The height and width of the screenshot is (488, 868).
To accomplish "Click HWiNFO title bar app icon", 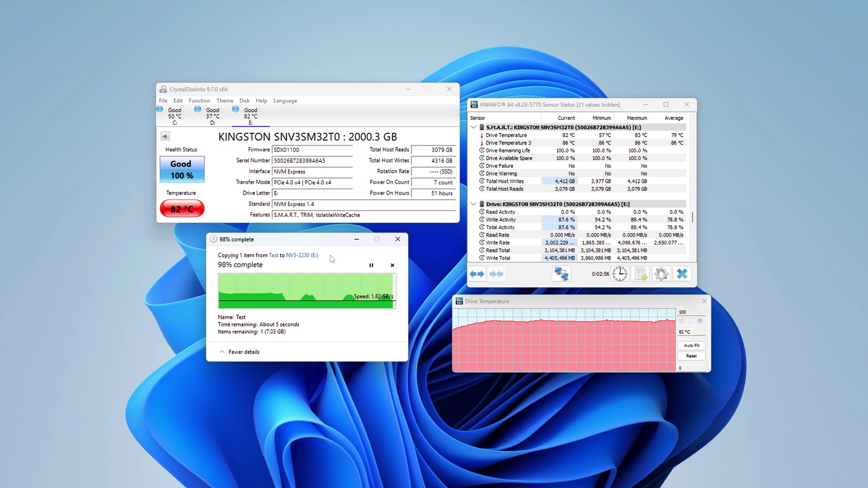I will click(x=474, y=105).
